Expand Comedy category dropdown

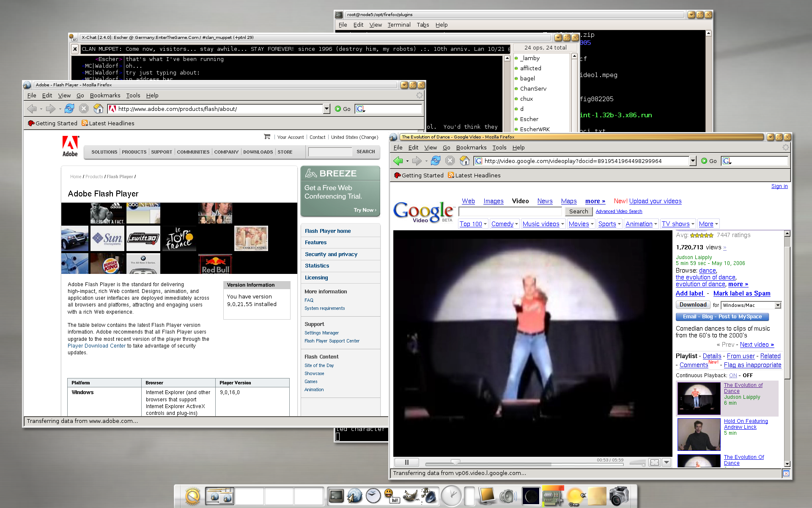click(516, 224)
